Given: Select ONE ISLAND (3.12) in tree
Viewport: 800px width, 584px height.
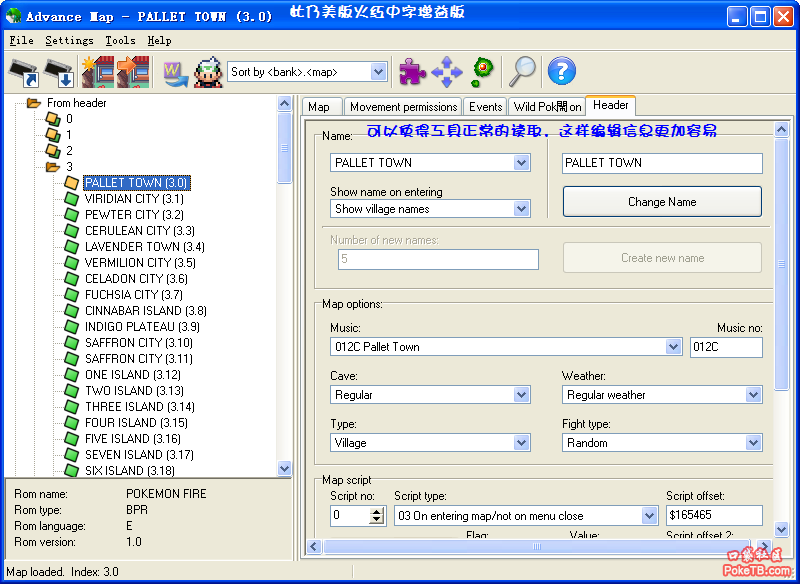Looking at the screenshot, I should point(133,375).
